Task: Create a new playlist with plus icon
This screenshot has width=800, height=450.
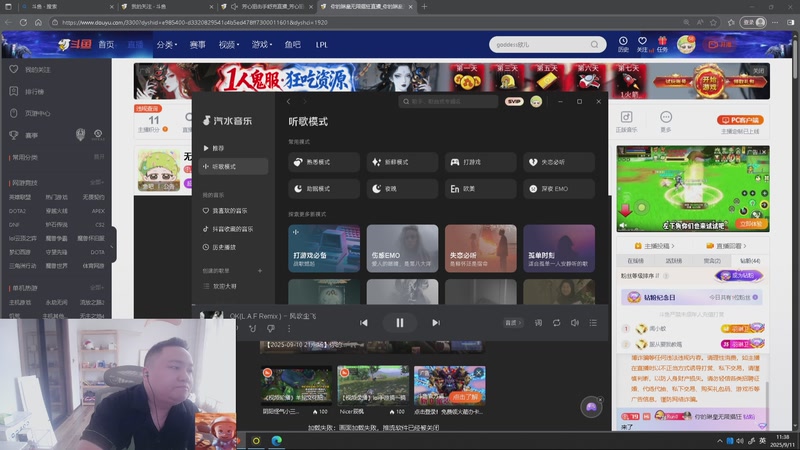Action: pyautogui.click(x=260, y=271)
